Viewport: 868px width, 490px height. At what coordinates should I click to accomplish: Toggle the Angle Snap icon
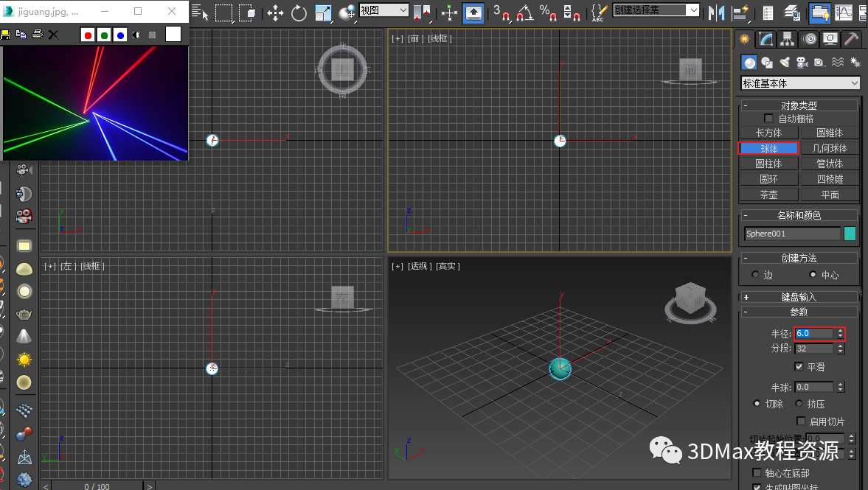pos(524,13)
